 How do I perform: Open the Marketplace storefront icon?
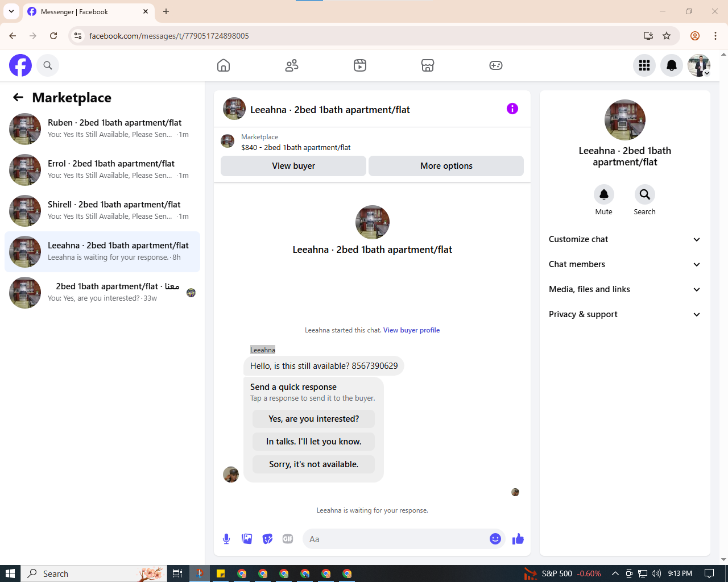(428, 65)
